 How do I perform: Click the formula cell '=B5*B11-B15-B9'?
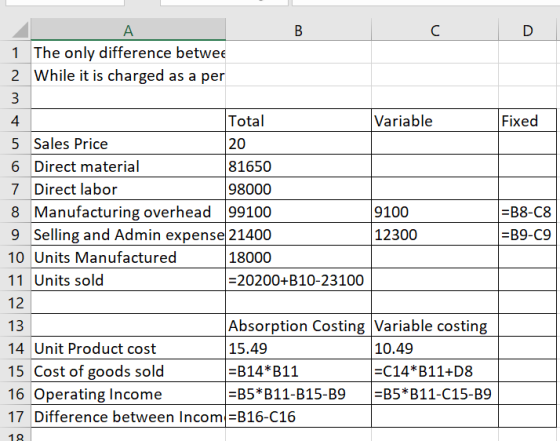coord(298,394)
